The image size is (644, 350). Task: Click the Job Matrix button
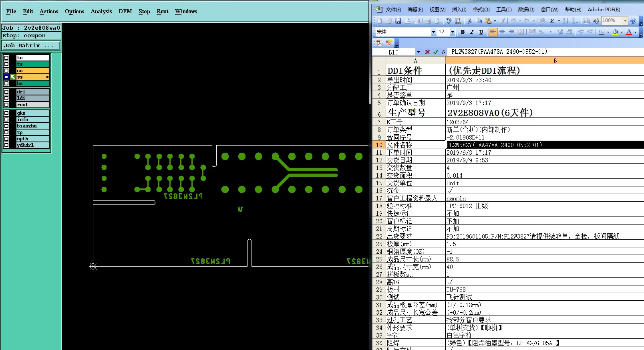tap(31, 46)
